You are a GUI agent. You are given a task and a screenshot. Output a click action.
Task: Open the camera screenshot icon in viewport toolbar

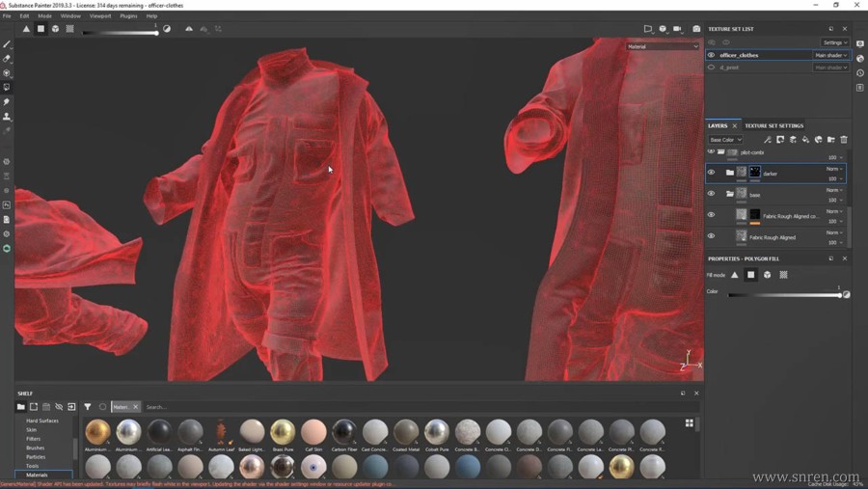tap(696, 29)
